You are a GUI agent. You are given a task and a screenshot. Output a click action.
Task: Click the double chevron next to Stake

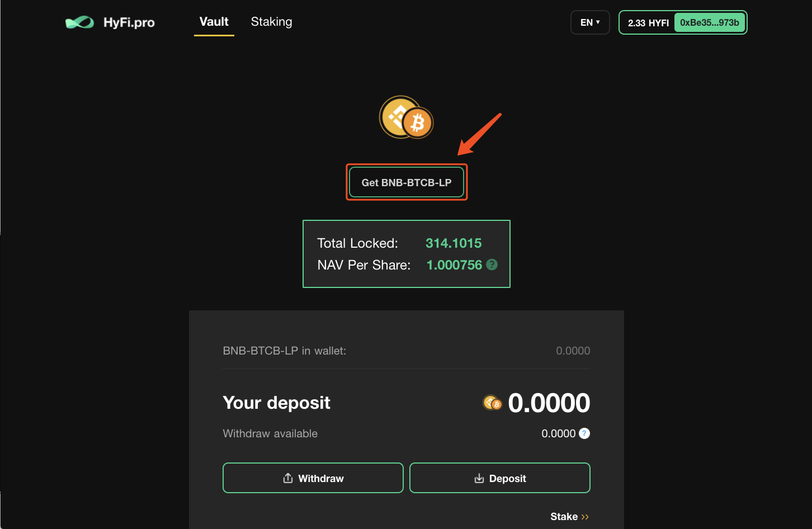[x=585, y=517]
